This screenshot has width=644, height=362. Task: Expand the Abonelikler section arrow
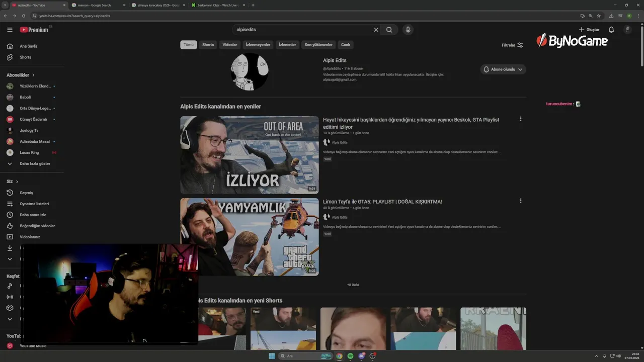point(34,75)
